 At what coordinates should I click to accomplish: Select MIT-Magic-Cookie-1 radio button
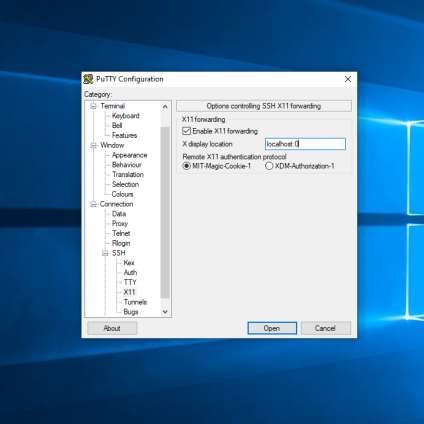pos(186,166)
